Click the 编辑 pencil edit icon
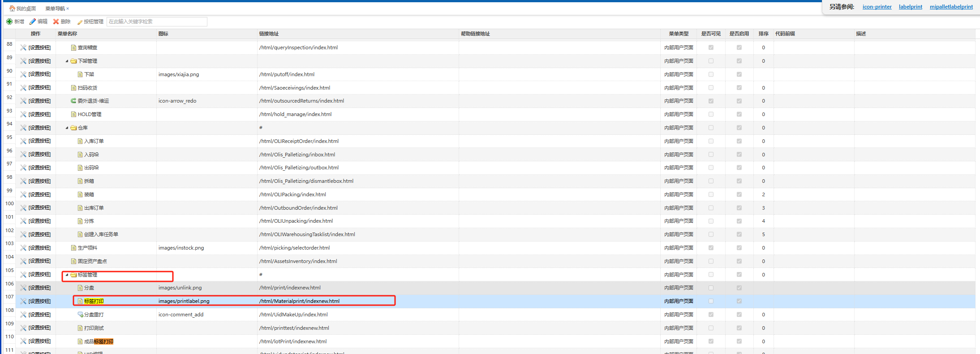This screenshot has height=354, width=980. 33,22
